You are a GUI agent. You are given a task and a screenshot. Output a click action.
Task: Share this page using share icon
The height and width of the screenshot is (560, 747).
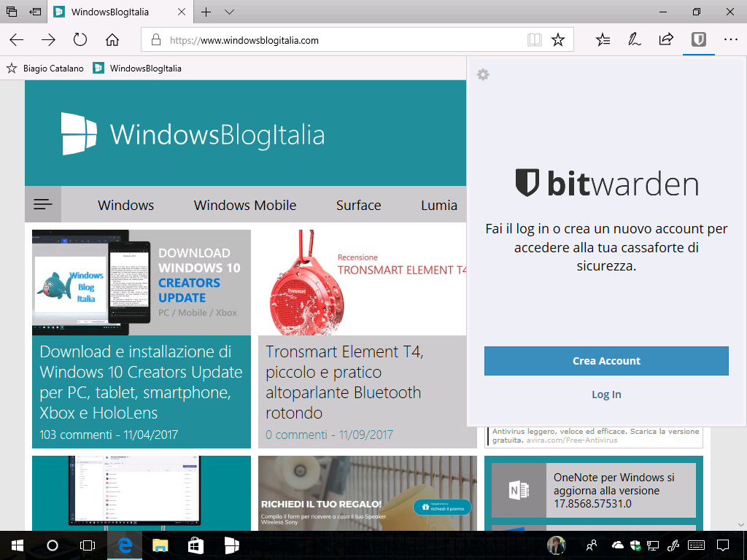click(x=666, y=39)
